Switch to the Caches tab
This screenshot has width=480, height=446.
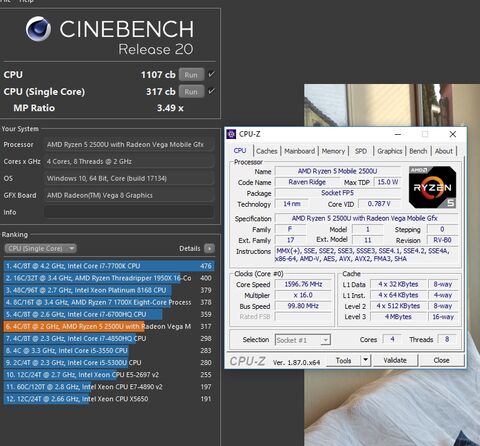tap(267, 151)
